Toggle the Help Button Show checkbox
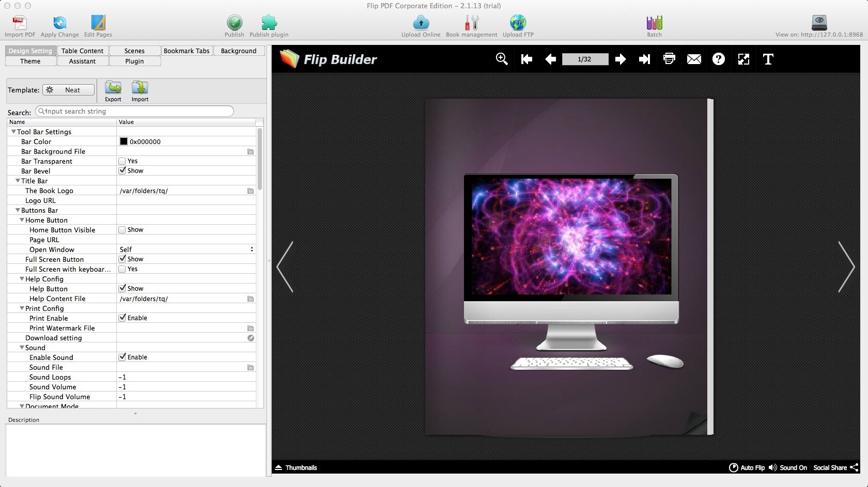 pyautogui.click(x=122, y=288)
